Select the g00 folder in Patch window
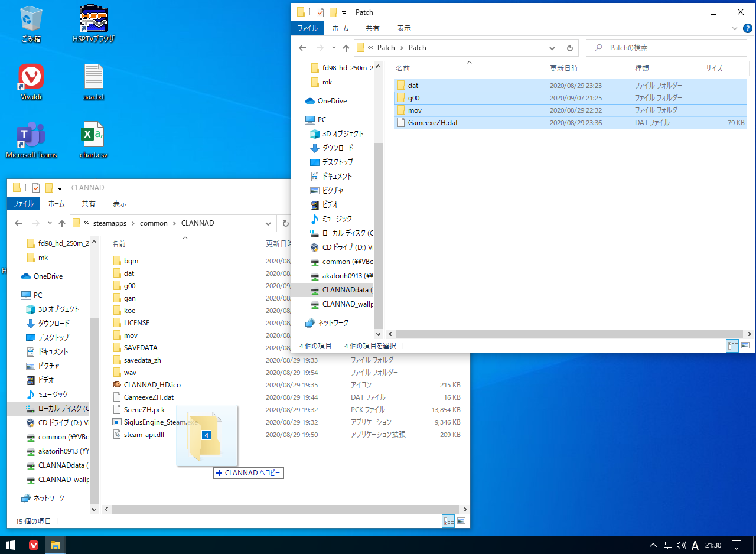756x554 pixels. tap(570, 98)
